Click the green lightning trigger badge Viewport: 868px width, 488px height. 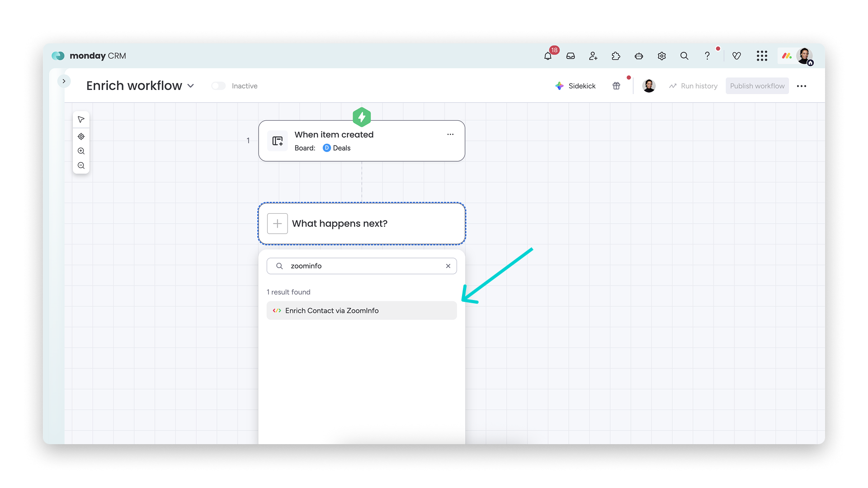(x=362, y=117)
